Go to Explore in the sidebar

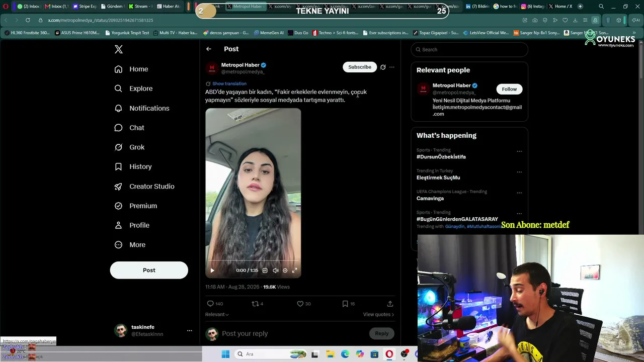133,88
